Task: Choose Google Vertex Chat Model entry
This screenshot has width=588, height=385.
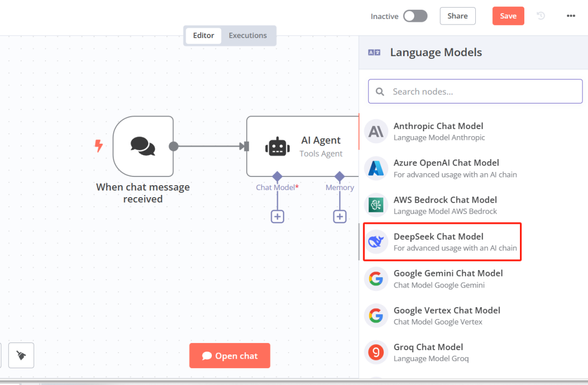Action: point(473,316)
